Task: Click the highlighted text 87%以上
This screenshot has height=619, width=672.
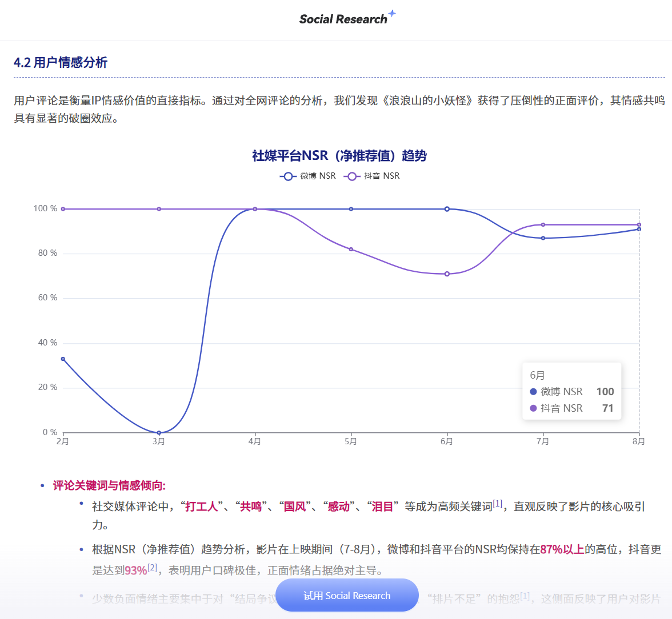Action: 562,549
